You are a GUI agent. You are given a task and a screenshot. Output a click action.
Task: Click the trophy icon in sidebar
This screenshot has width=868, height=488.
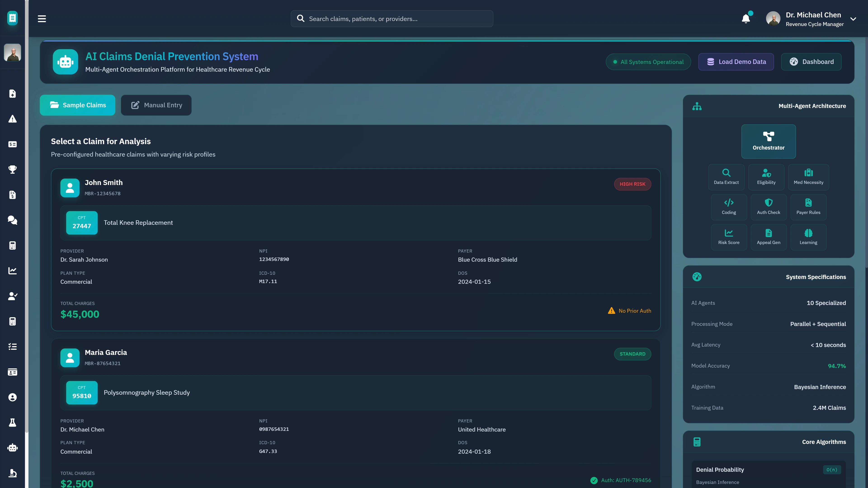(12, 169)
